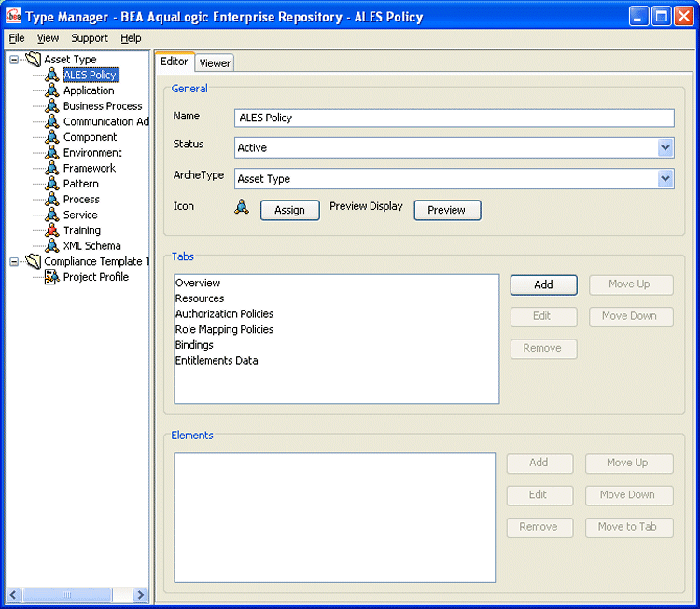Click the Service asset type icon

click(x=52, y=215)
